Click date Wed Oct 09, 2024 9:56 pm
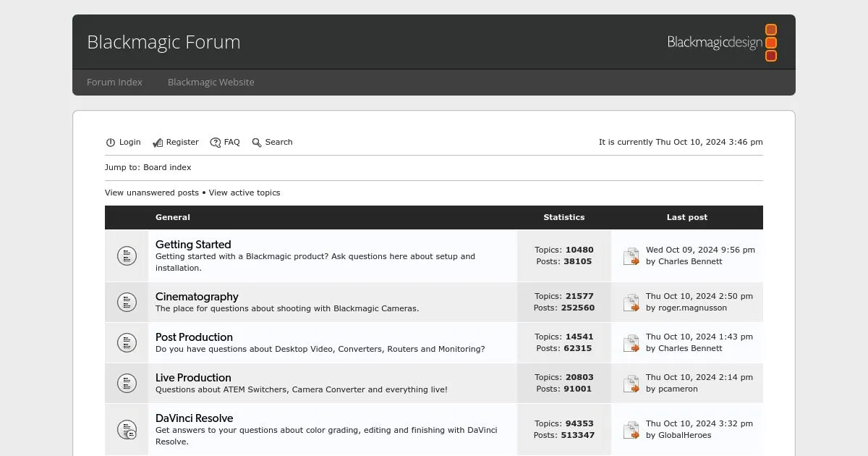This screenshot has height=456, width=868. tap(700, 250)
